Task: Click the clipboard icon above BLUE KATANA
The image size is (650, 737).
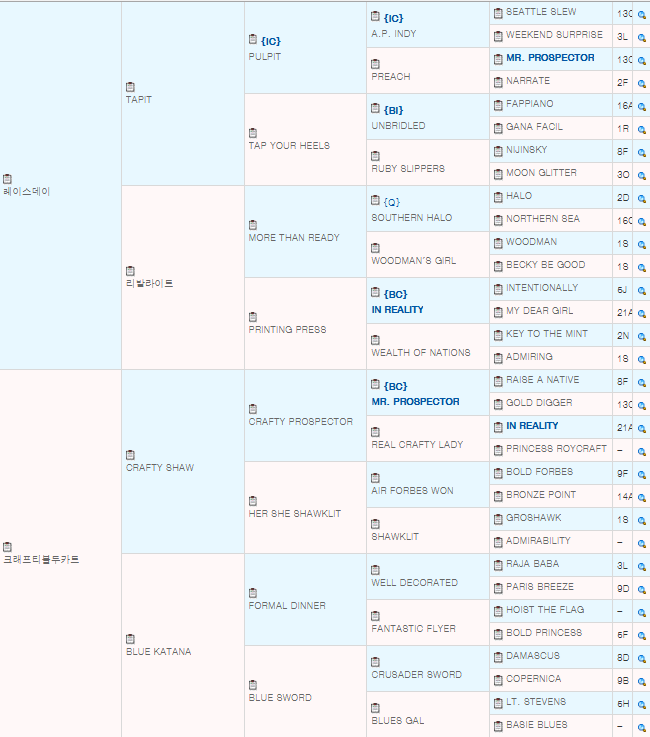Action: (x=131, y=639)
